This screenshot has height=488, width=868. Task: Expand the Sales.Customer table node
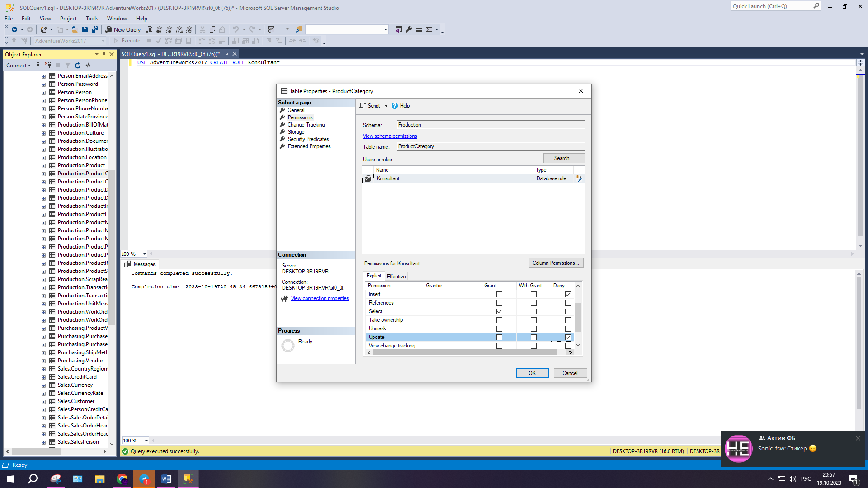44,402
